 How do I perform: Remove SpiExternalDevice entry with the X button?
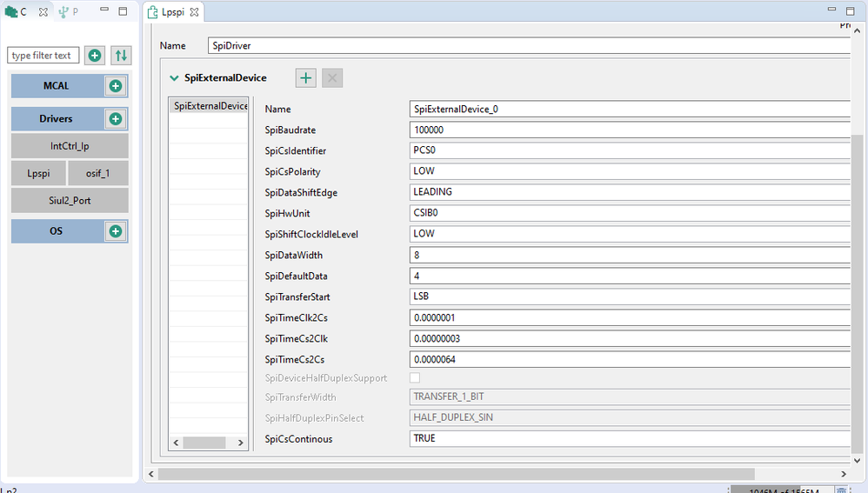click(x=332, y=78)
